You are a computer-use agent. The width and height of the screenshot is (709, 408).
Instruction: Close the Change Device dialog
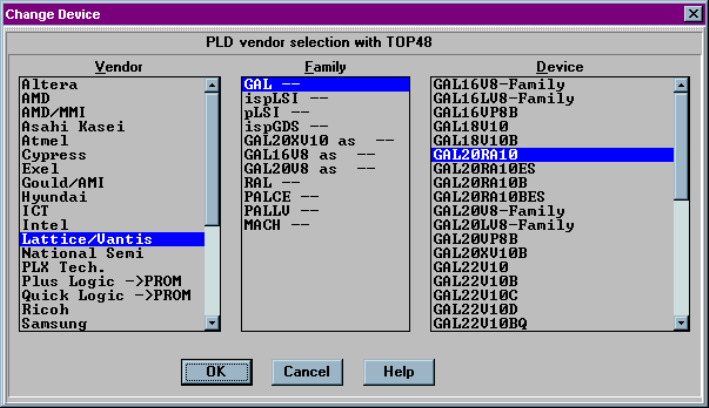(693, 14)
